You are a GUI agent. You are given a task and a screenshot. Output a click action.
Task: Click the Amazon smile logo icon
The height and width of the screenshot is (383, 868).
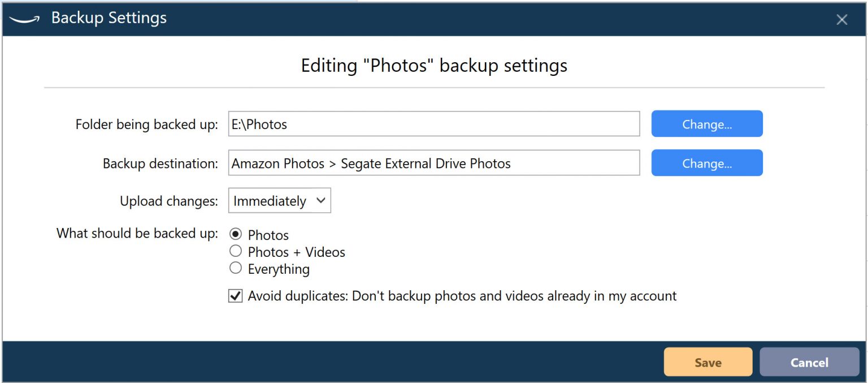[x=24, y=19]
